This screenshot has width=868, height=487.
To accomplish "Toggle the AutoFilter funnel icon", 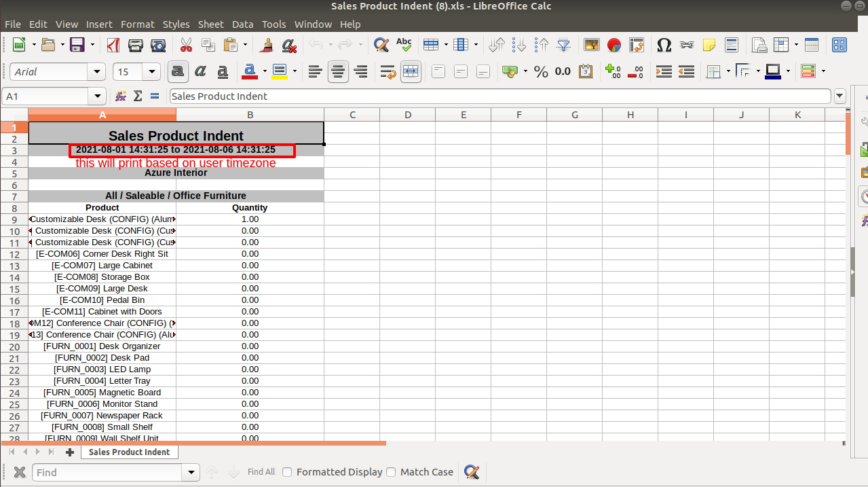I will 564,46.
